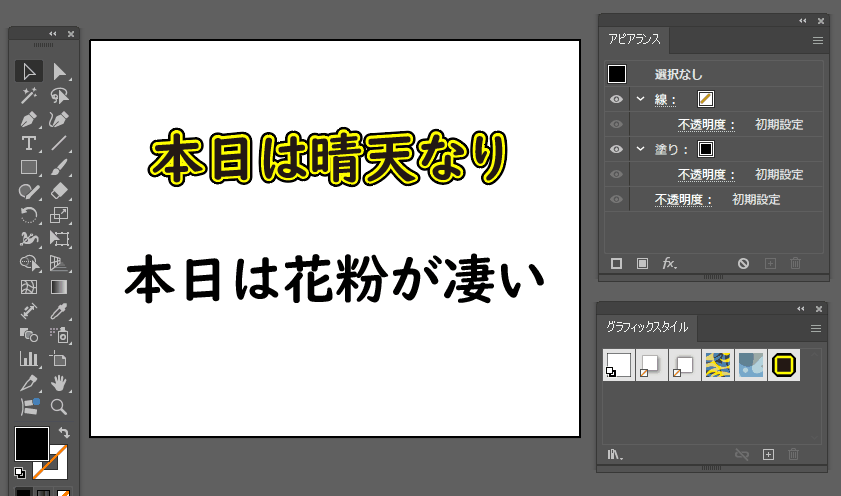Apply the yellow outlined graphic style thumbnail
841x496 pixels.
[x=783, y=366]
